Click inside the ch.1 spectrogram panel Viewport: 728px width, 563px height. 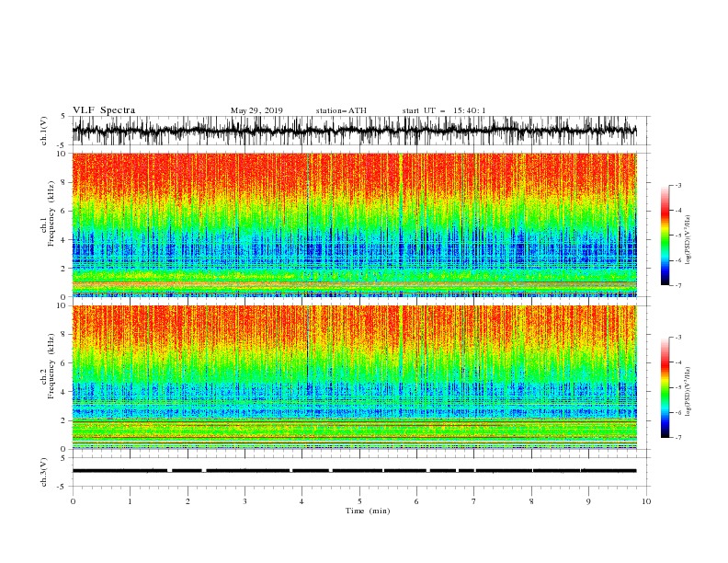pos(354,224)
